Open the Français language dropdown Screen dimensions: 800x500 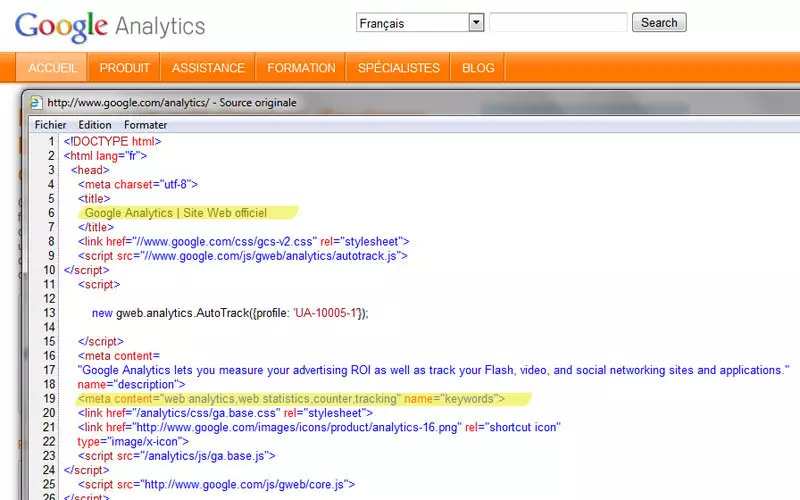point(420,23)
